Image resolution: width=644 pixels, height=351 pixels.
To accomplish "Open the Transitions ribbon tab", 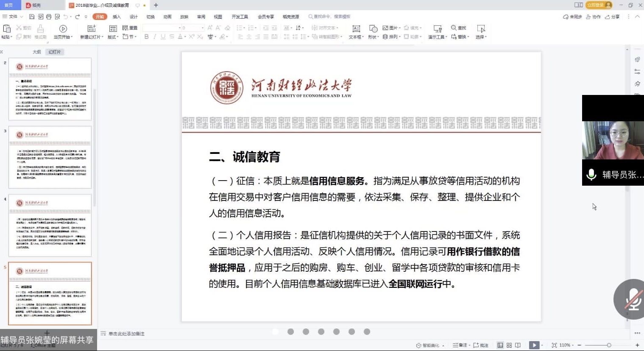I will pyautogui.click(x=151, y=17).
